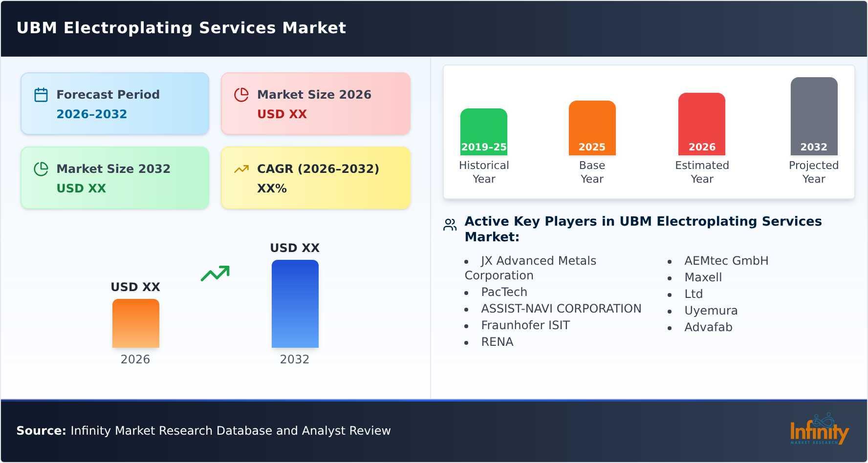Screen dimensions: 868x463
Task: Select the CAGR (2026-2032) card
Action: [316, 178]
